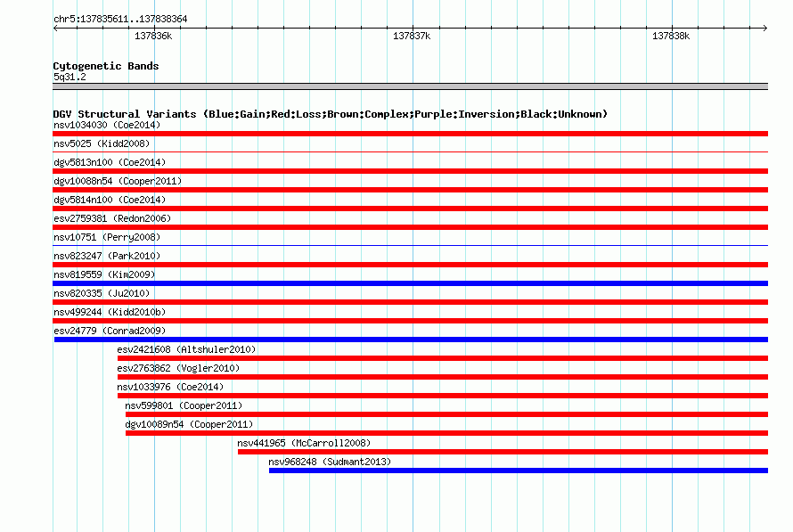Click the red bar under esv2763862
The width and height of the screenshot is (793, 532).
pos(443,377)
